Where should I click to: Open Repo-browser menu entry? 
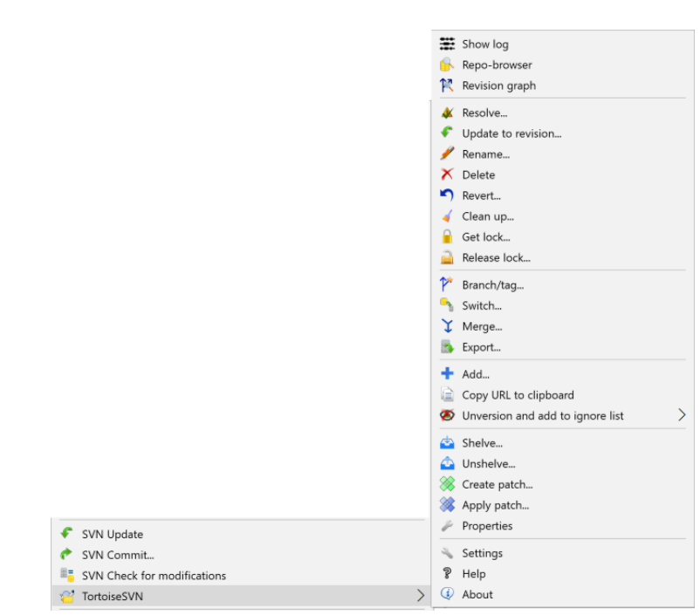pos(562,65)
